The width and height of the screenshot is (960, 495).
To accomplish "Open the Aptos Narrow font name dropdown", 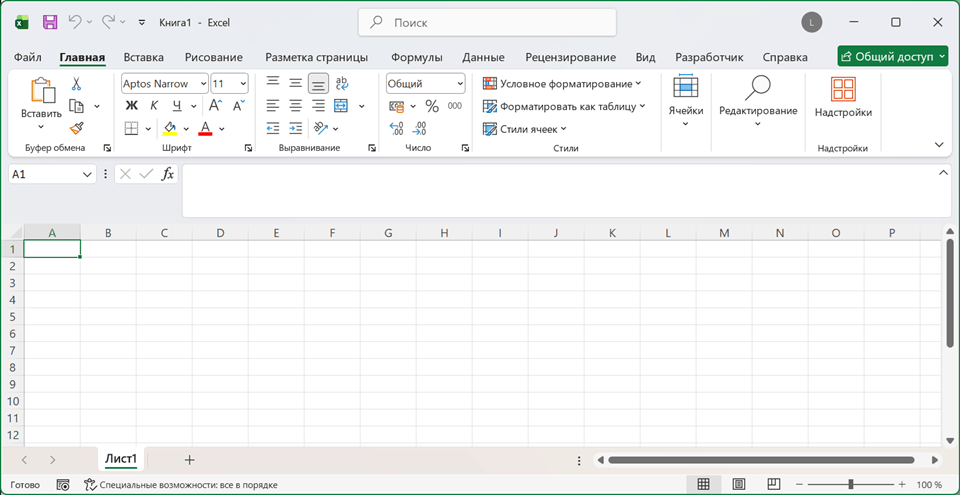I will point(165,84).
